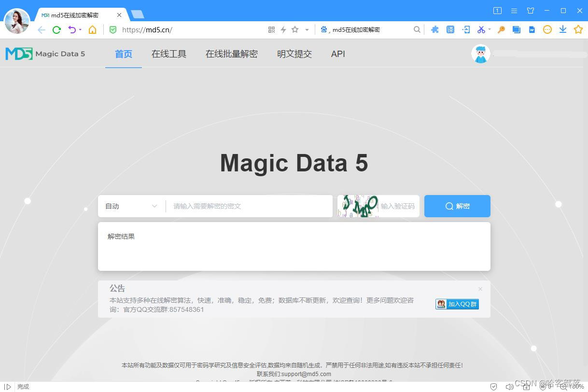Reload the page with the green refresh icon
588x392 pixels.
click(56, 30)
